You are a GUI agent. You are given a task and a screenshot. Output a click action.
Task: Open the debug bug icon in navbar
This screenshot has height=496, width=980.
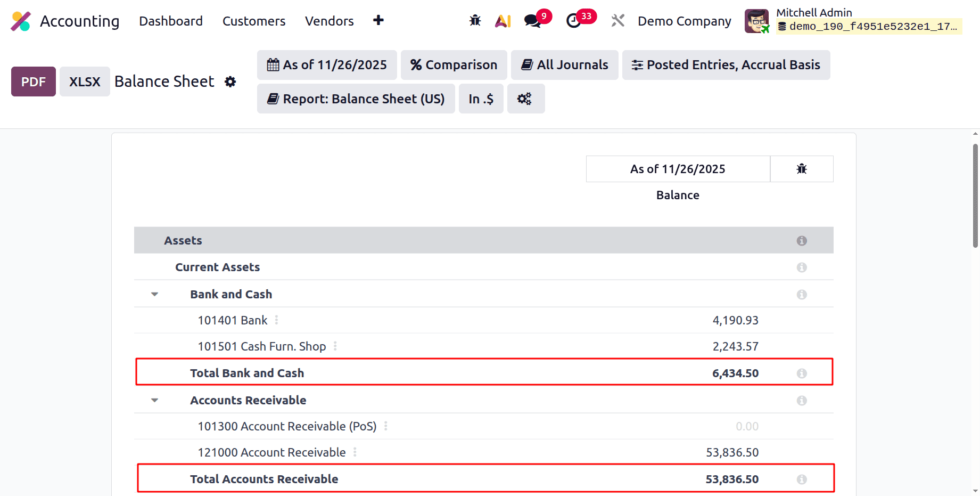click(x=475, y=21)
